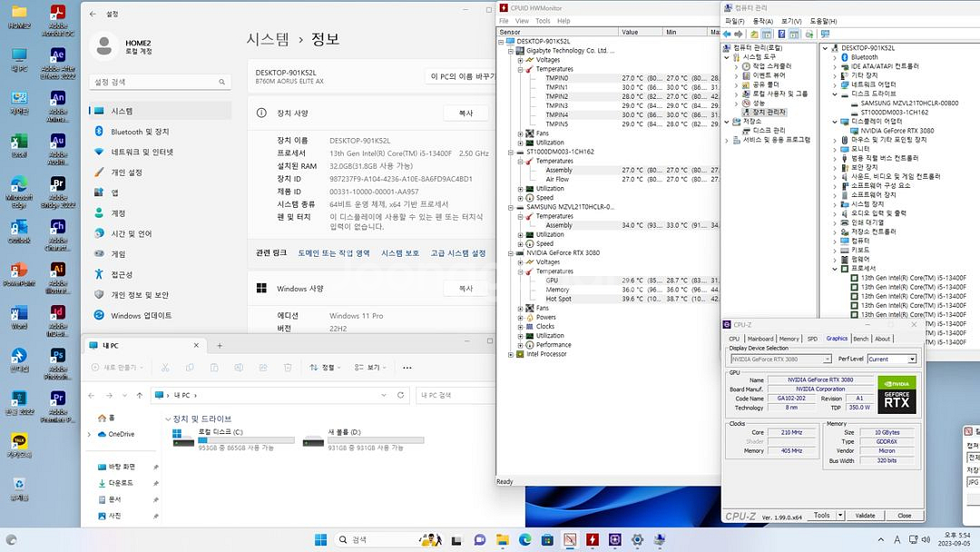Click the Windows Start button

pyautogui.click(x=320, y=539)
